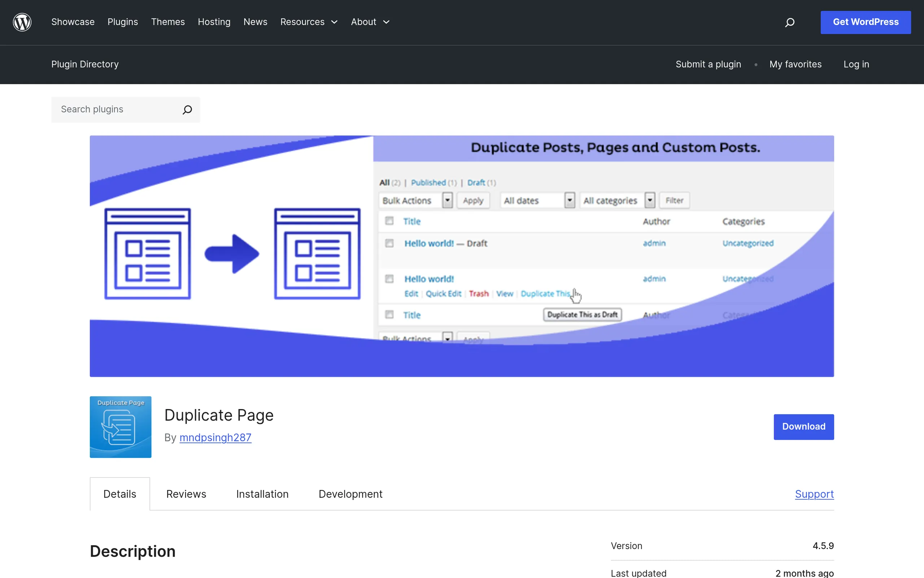The width and height of the screenshot is (924, 578).
Task: Click the plugin banner image
Action: pos(462,256)
